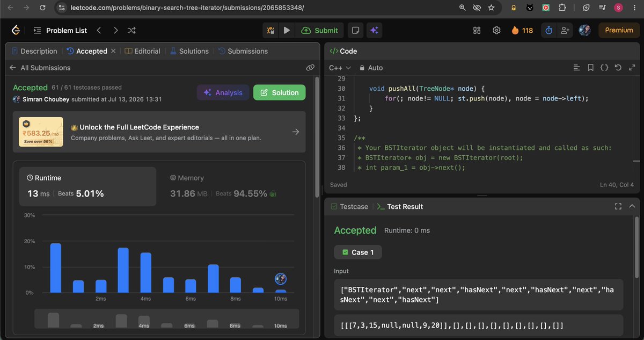Click the avatar marker on runtime chart
This screenshot has width=644, height=340.
(x=280, y=279)
